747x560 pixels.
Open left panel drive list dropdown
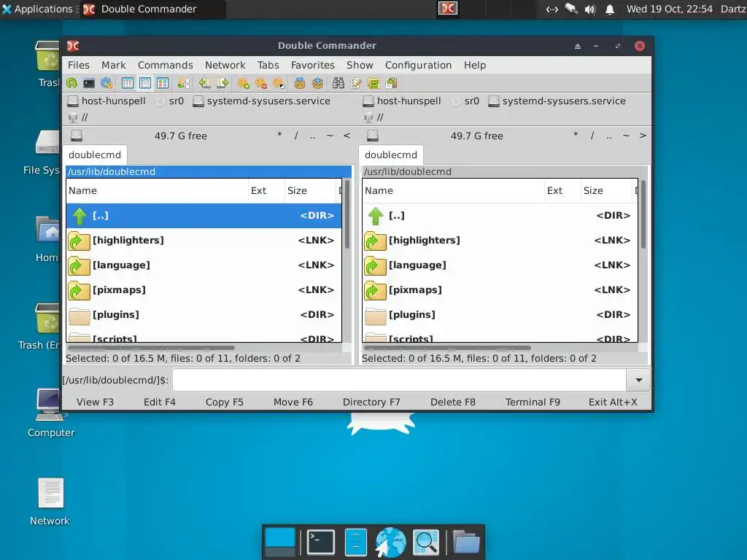tap(76, 136)
